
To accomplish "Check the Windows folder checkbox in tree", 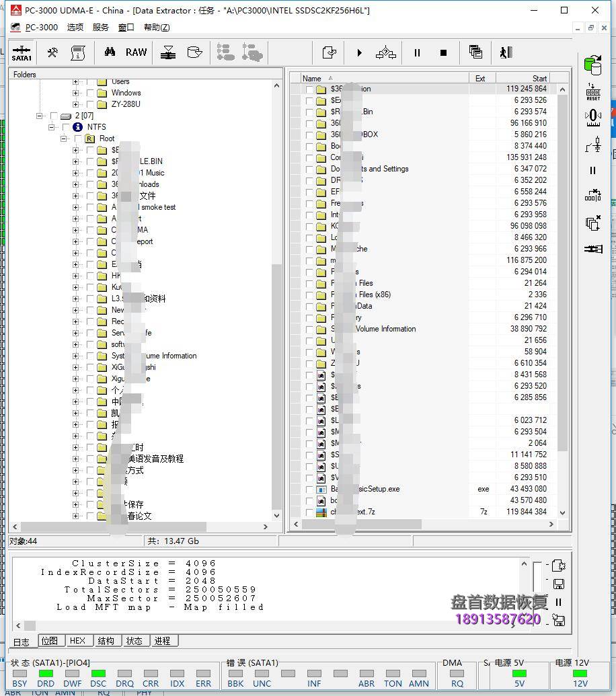I will [x=90, y=93].
